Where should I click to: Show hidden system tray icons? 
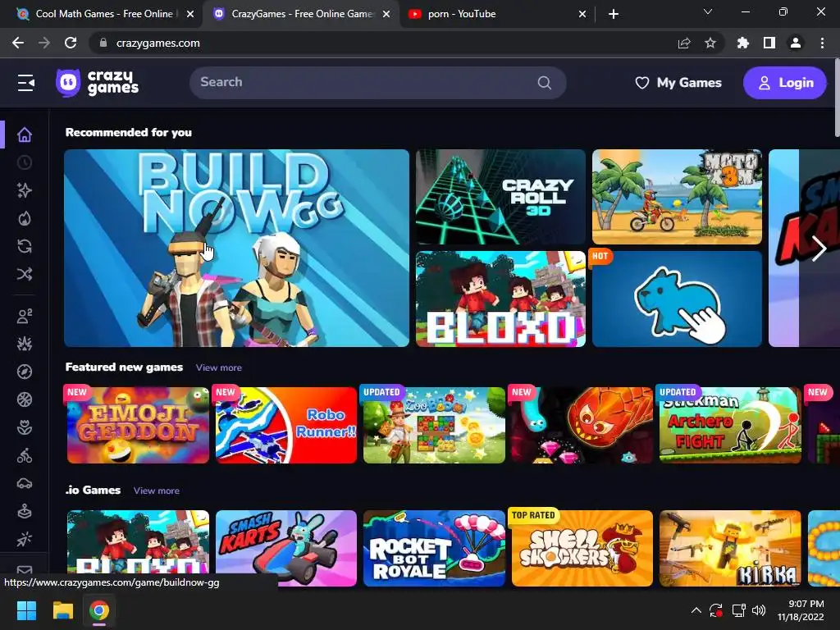point(696,610)
